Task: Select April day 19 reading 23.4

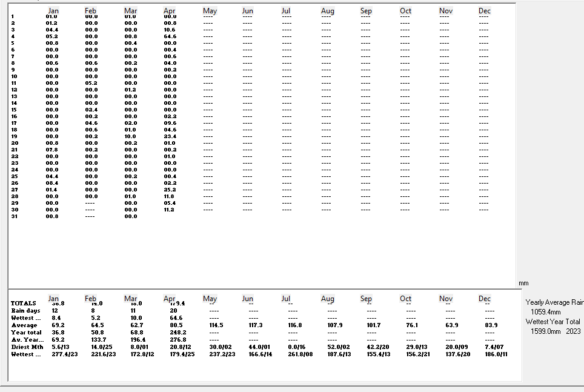Action: point(170,136)
